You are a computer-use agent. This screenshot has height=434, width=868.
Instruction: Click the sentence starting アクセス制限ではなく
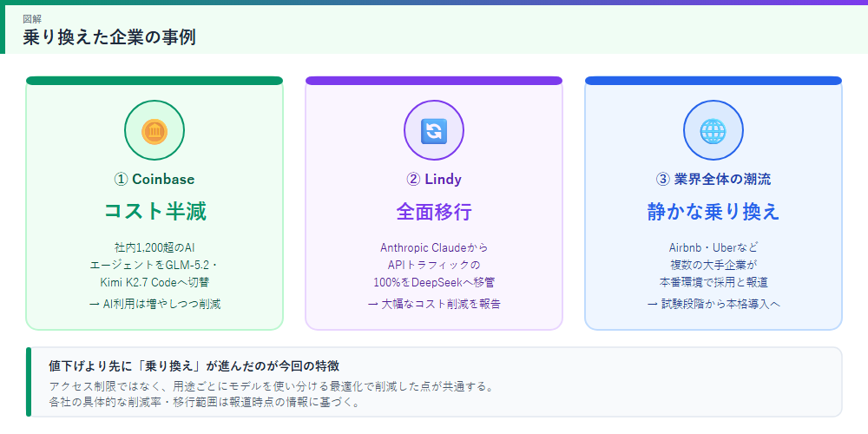[x=271, y=386]
